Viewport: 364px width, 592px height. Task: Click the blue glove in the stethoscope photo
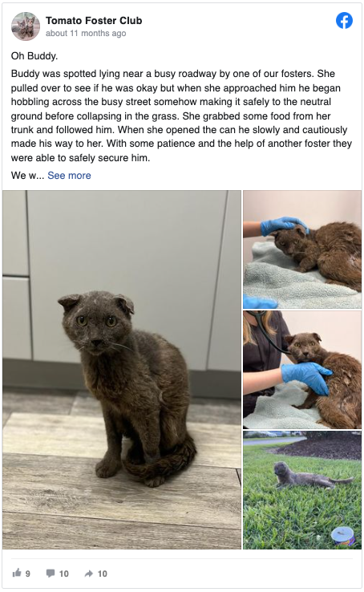tap(306, 378)
